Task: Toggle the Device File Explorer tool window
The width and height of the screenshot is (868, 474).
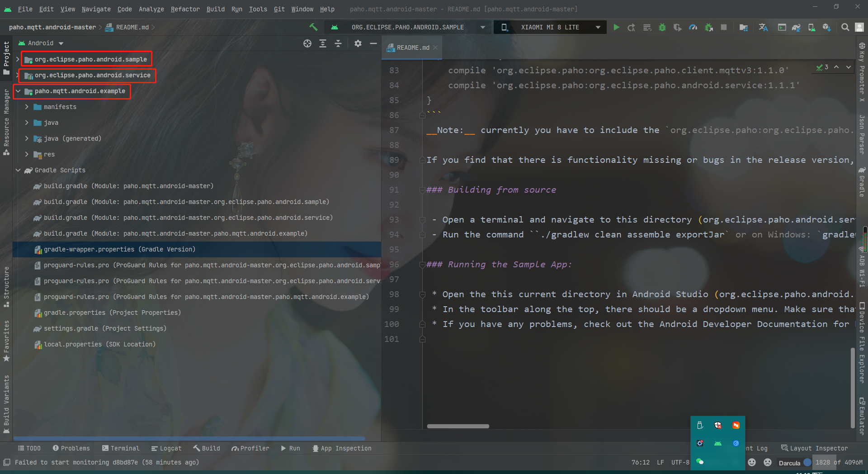Action: [x=862, y=342]
